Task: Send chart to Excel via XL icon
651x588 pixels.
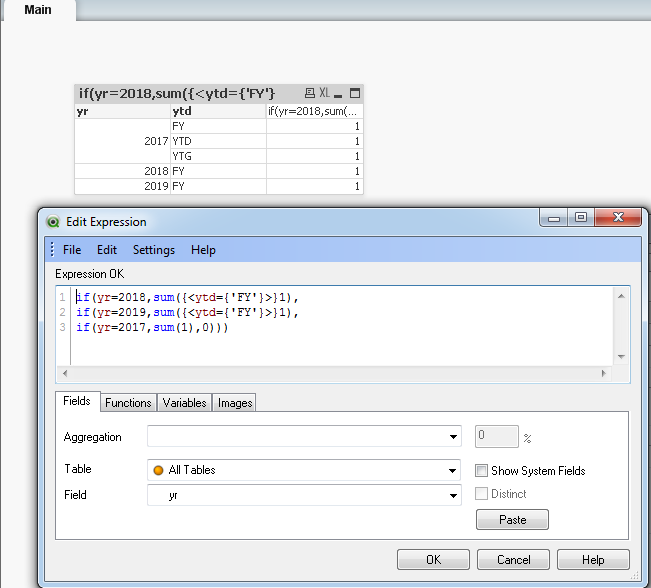Action: pos(324,93)
